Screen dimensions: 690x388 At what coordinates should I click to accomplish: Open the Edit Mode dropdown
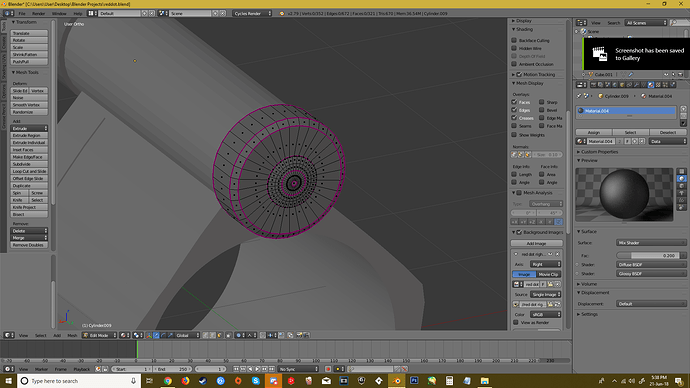pos(100,335)
